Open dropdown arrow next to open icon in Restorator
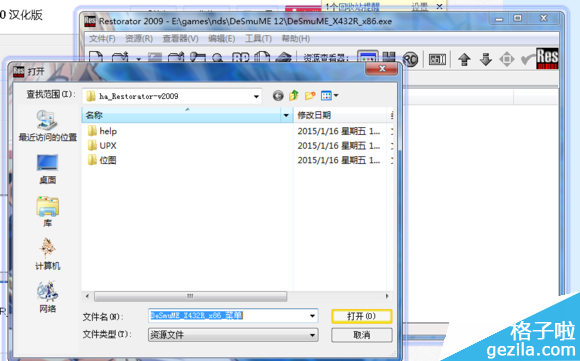The height and width of the screenshot is (361, 580). (x=139, y=59)
